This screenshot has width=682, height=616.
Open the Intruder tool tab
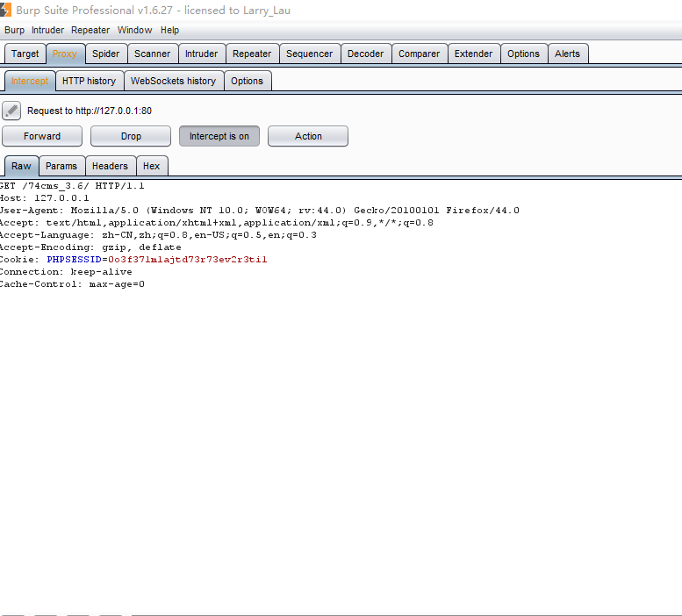pos(201,54)
